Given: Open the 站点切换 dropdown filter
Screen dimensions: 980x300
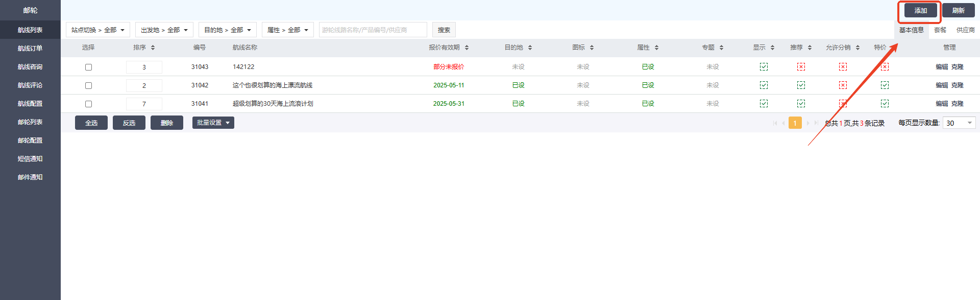Looking at the screenshot, I should pos(97,30).
